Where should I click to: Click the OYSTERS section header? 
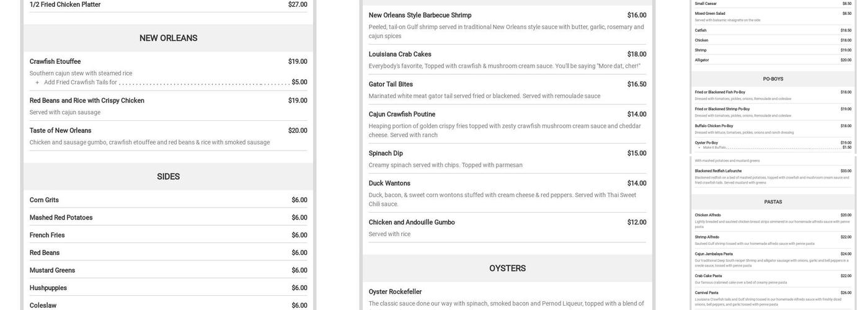(507, 268)
